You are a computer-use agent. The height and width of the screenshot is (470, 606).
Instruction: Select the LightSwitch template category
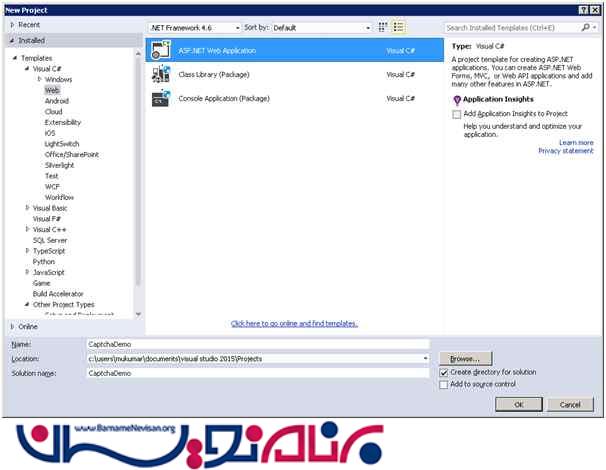click(x=62, y=144)
